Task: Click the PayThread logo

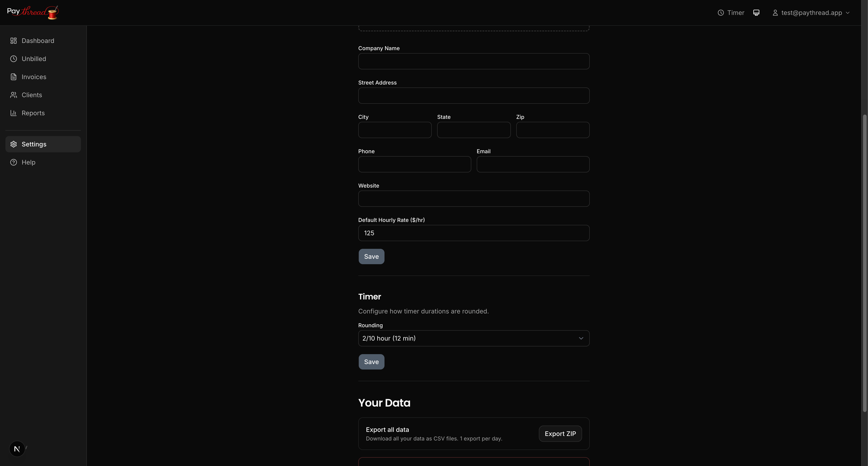Action: [x=32, y=12]
